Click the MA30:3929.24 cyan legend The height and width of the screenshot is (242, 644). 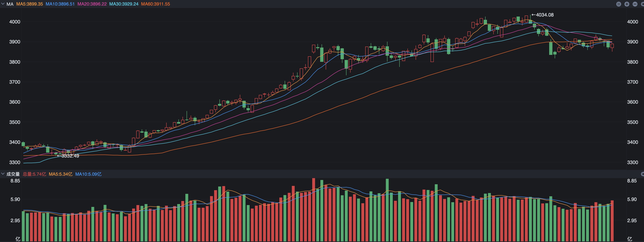point(124,4)
